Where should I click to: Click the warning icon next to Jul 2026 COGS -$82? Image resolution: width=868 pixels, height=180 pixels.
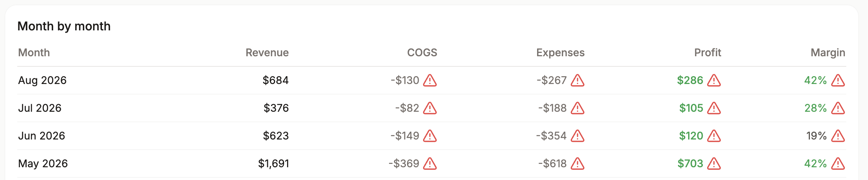pos(430,108)
